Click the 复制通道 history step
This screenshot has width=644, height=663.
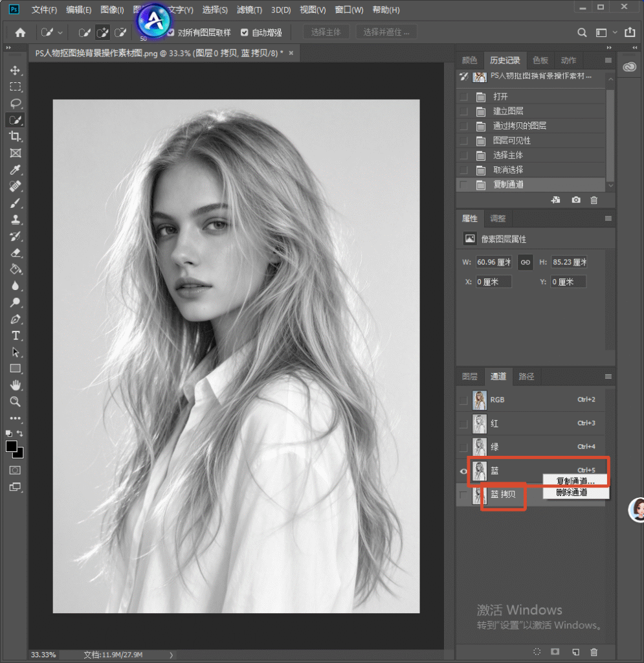(x=531, y=185)
